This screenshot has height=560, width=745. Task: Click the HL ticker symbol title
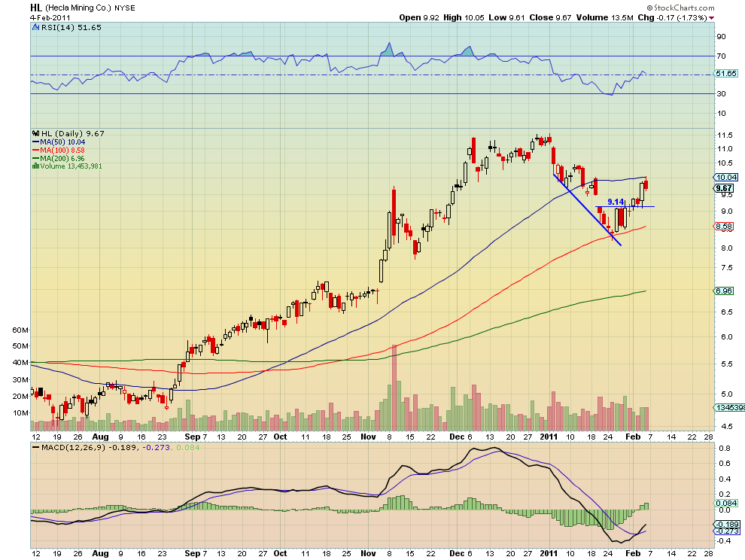point(35,8)
